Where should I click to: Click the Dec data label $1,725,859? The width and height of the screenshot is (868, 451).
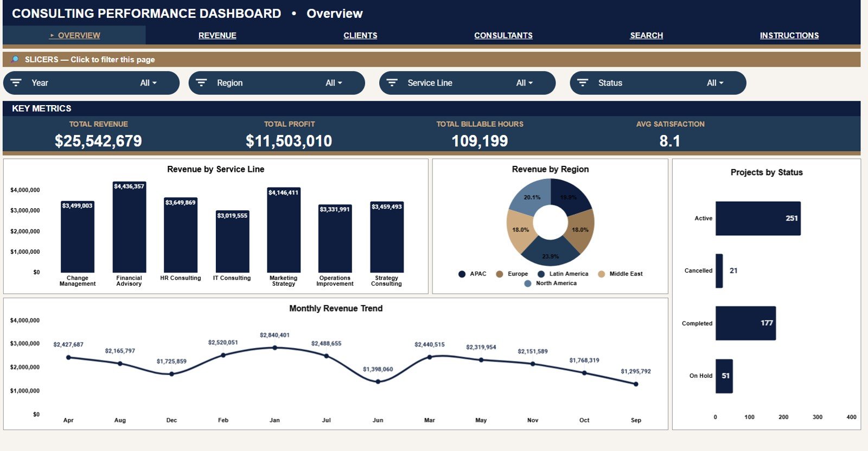click(x=171, y=361)
